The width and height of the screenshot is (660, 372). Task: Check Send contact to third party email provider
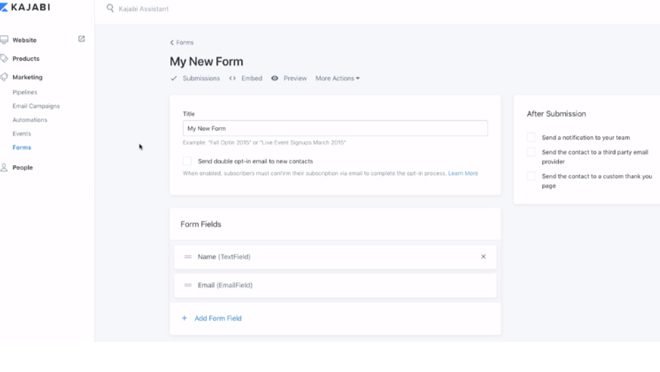coord(532,152)
